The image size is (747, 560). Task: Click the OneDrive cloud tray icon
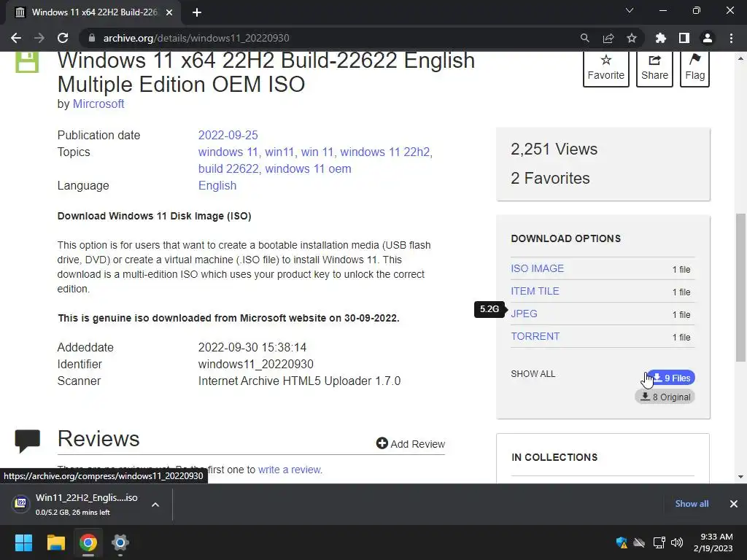pos(639,542)
